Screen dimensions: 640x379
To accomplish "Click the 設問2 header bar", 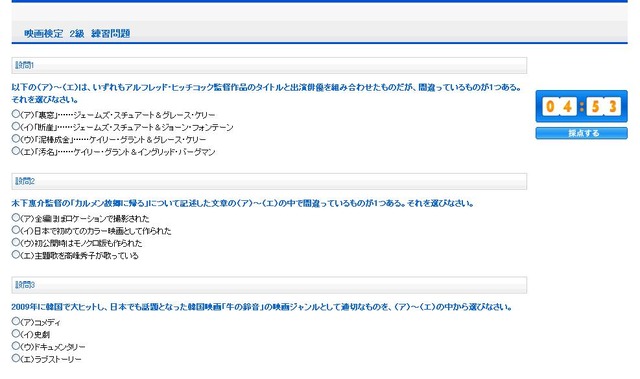I will click(269, 181).
